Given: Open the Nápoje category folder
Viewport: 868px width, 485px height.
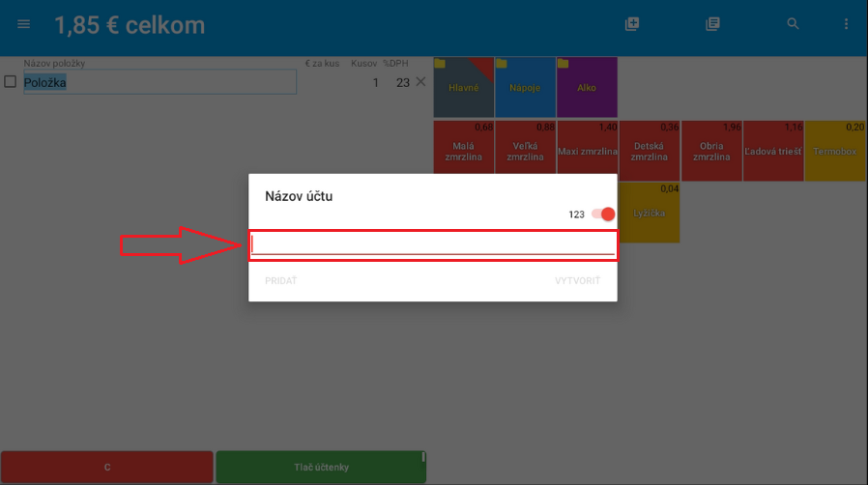Looking at the screenshot, I should (525, 87).
